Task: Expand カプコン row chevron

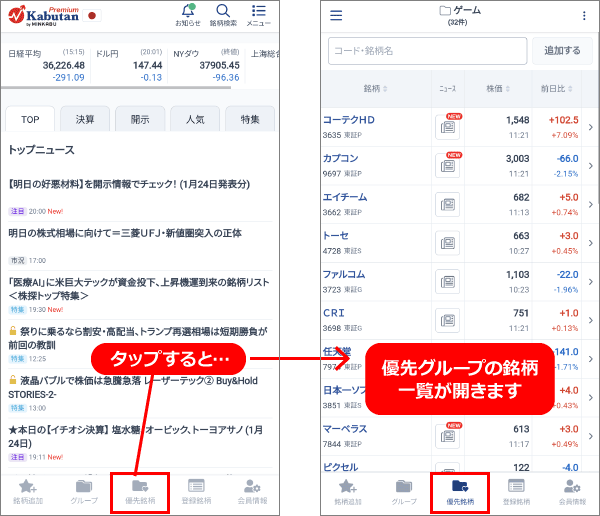Action: pos(590,166)
